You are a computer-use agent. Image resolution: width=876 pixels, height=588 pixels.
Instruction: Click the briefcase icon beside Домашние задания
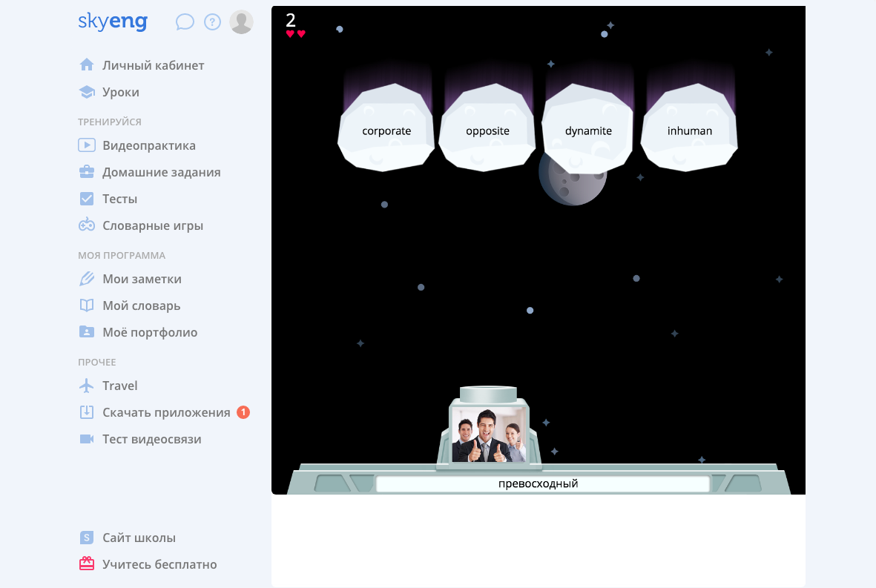[x=87, y=172]
